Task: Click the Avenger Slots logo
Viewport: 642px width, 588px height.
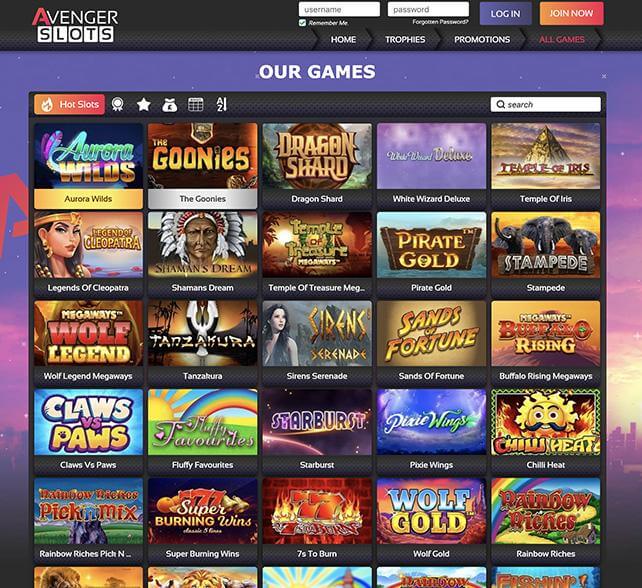Action: pyautogui.click(x=75, y=25)
